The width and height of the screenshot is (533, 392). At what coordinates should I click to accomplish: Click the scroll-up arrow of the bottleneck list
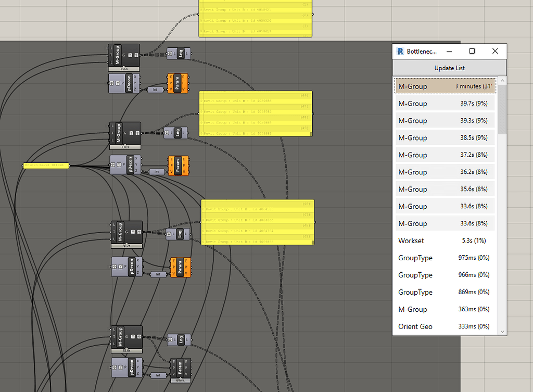click(502, 80)
